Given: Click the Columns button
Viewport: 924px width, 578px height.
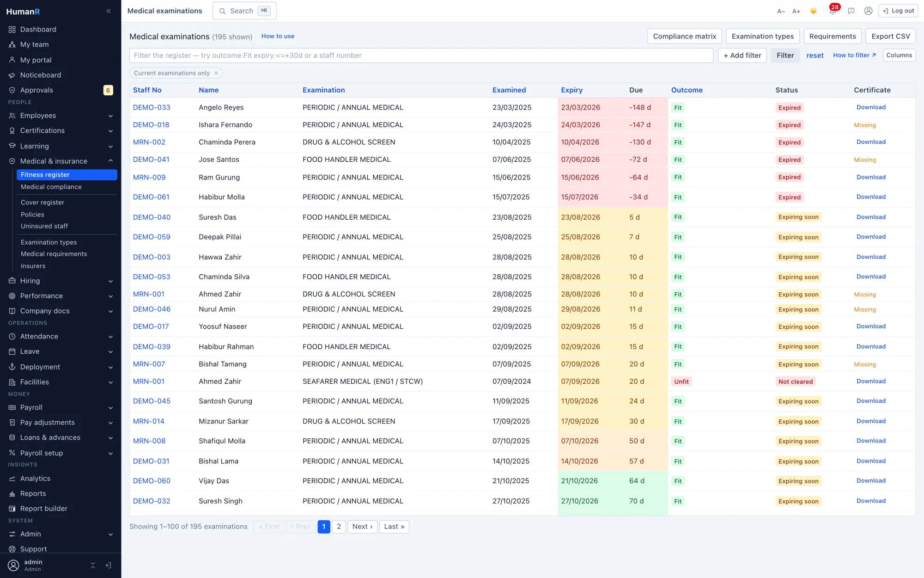Looking at the screenshot, I should (899, 55).
